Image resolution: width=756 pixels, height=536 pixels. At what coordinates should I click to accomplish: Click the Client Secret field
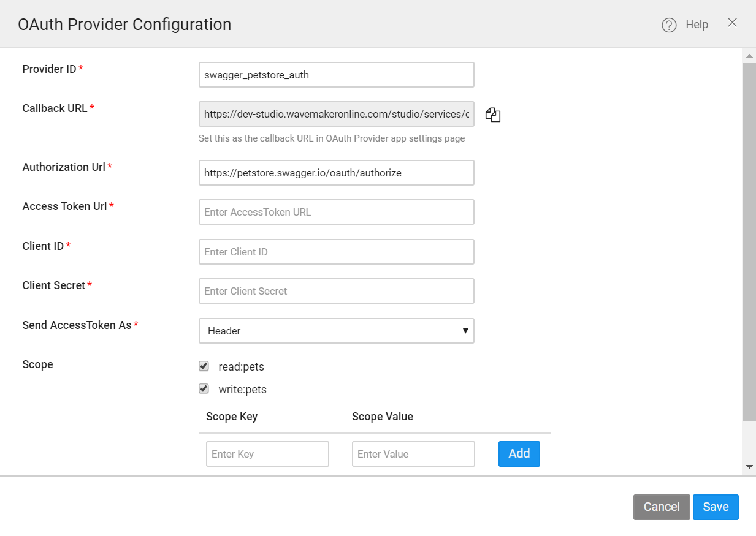click(336, 290)
